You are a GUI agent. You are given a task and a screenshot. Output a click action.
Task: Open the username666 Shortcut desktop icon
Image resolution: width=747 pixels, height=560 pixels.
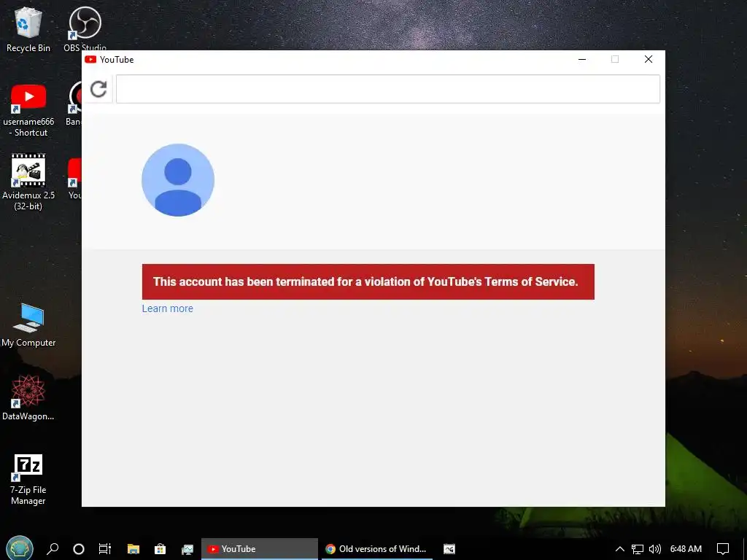28,111
